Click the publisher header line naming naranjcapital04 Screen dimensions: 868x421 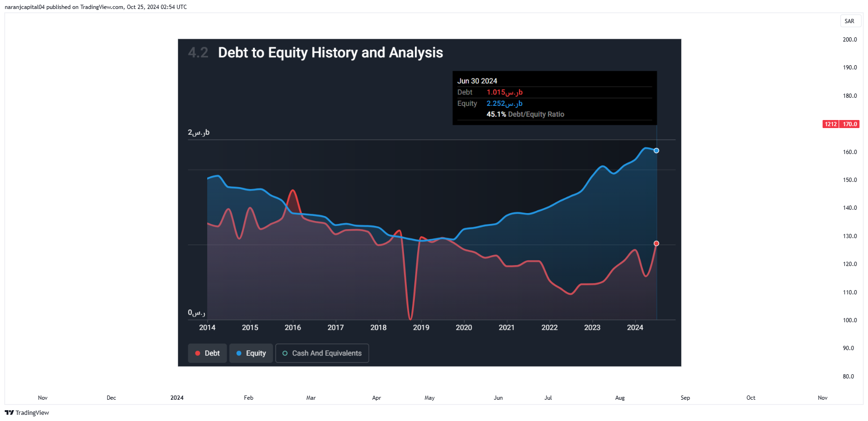click(x=96, y=7)
